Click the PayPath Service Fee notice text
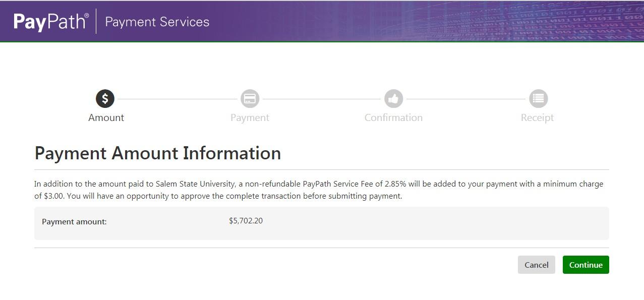Screen dimensions: 644x300 pyautogui.click(x=319, y=190)
